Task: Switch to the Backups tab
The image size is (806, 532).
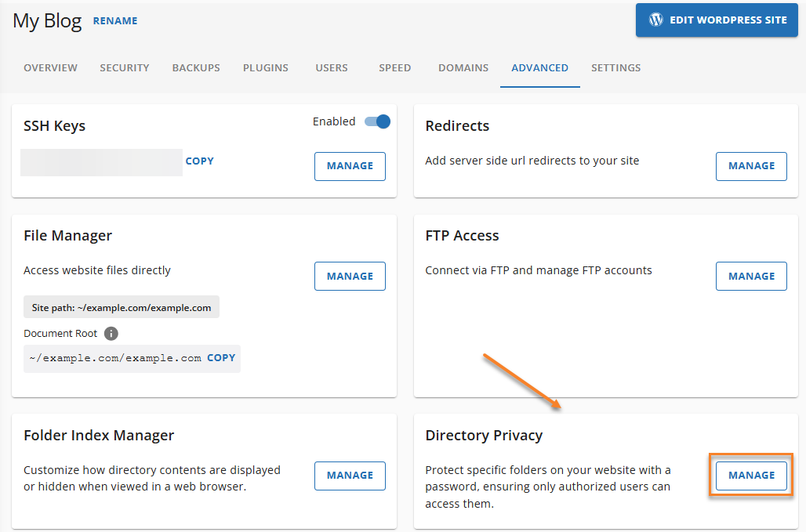Action: (x=195, y=68)
